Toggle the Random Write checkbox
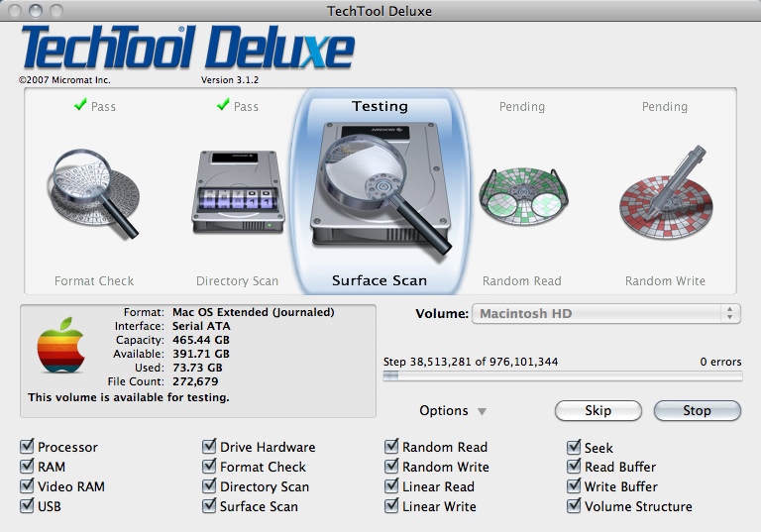Screen dimensions: 761x532 391,467
